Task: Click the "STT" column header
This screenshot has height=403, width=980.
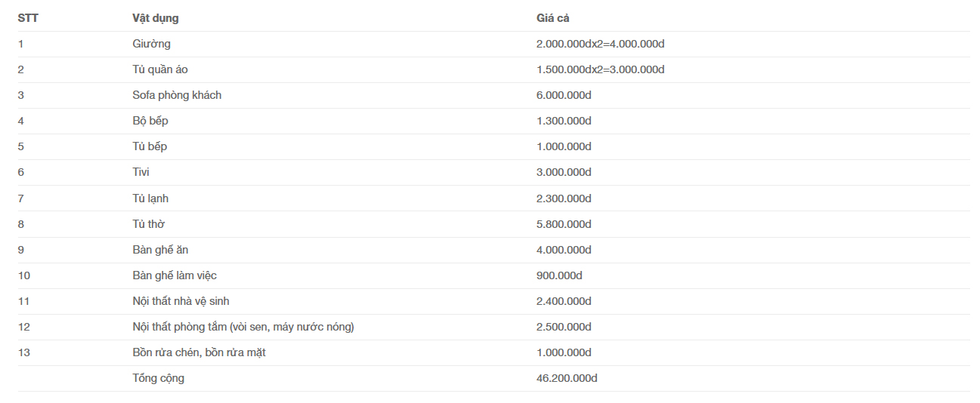Action: point(28,18)
